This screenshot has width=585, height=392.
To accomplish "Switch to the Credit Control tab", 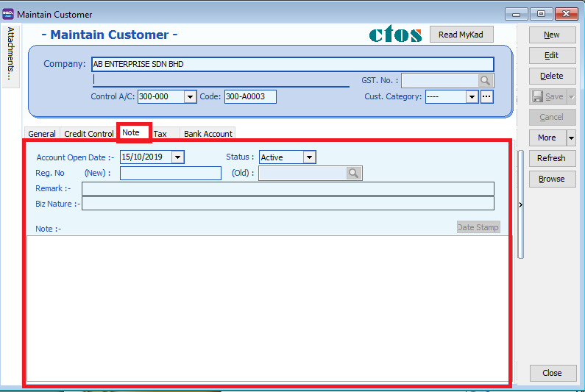I will click(x=89, y=134).
